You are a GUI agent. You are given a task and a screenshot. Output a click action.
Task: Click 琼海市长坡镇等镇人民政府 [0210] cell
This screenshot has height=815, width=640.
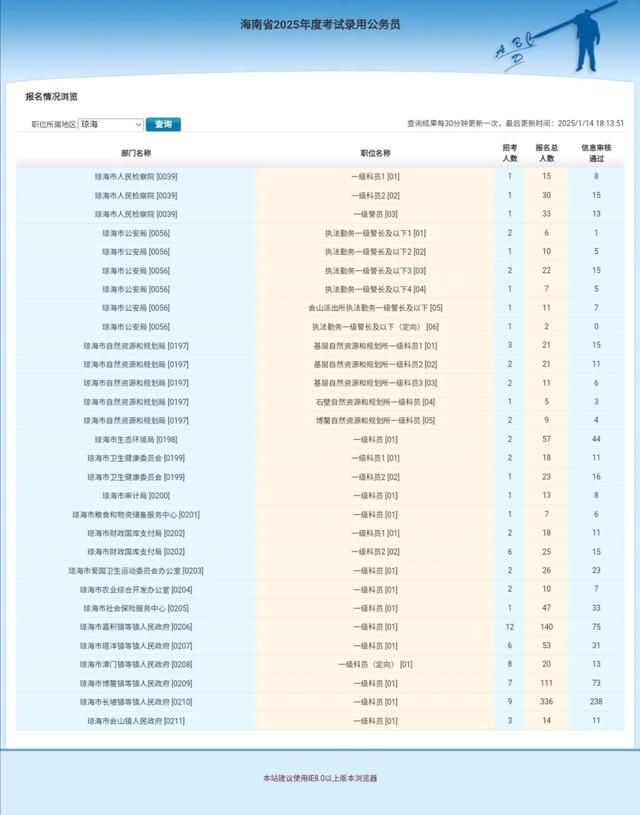[x=136, y=702]
